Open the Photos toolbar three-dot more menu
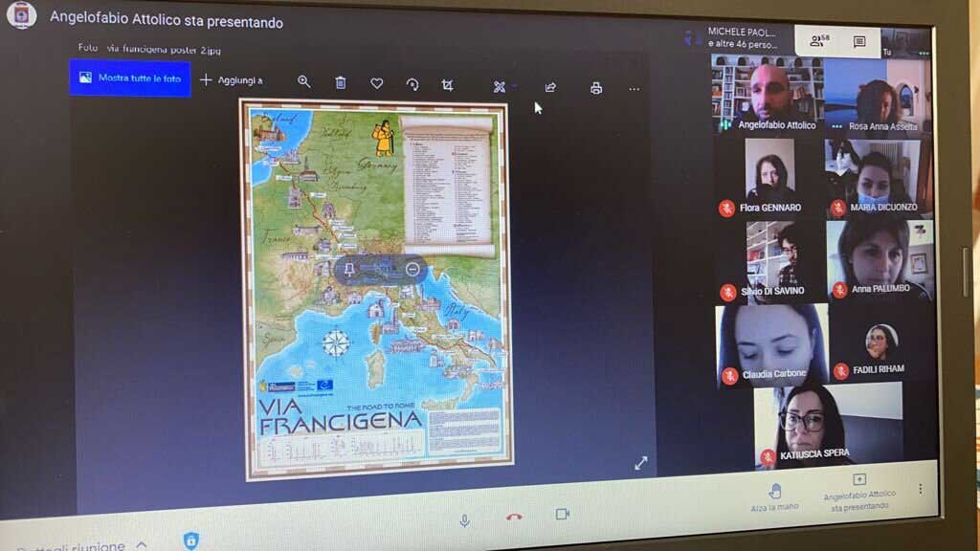 pyautogui.click(x=634, y=89)
